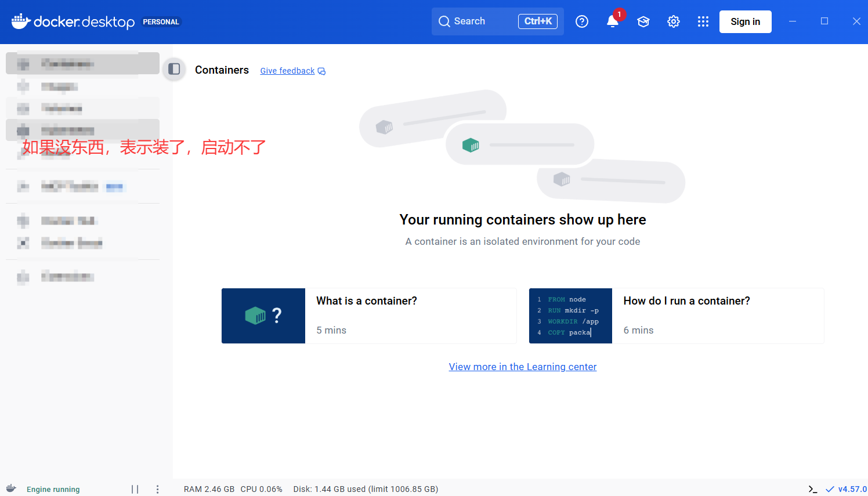Click the feedback chat bubble icon
Screen dimensions: 868x496
322,71
